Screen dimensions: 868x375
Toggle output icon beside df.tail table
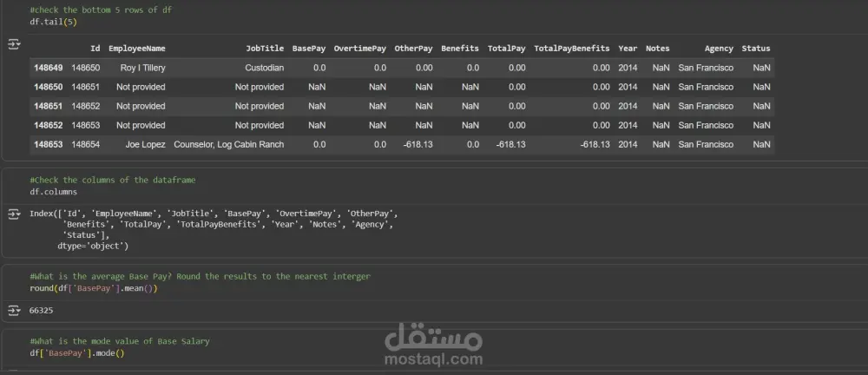(13, 44)
